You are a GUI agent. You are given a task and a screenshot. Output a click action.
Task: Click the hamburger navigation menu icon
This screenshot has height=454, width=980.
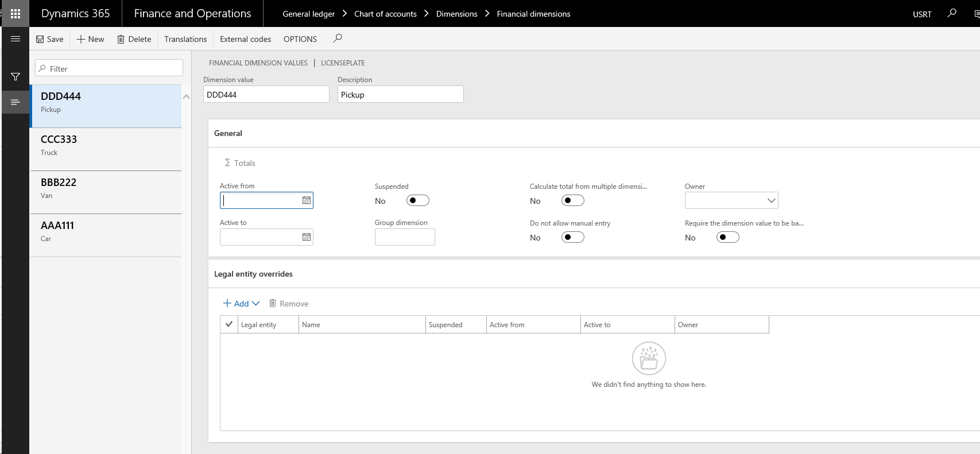pyautogui.click(x=16, y=39)
